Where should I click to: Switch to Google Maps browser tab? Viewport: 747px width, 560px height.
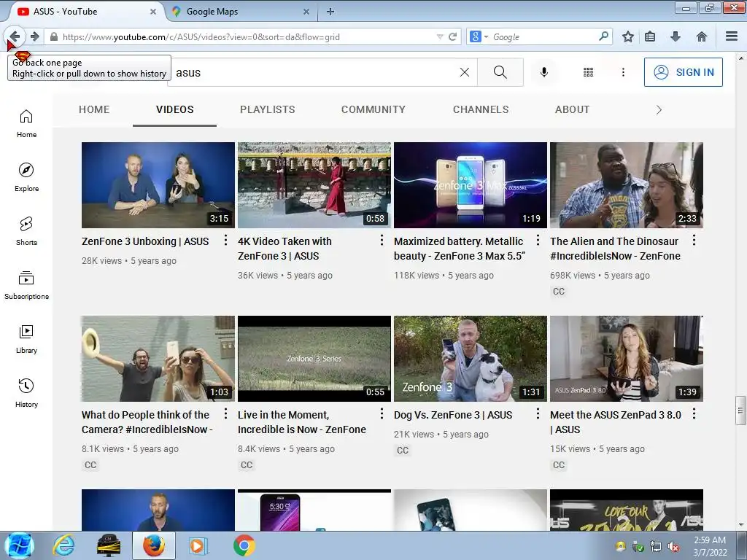coord(239,12)
